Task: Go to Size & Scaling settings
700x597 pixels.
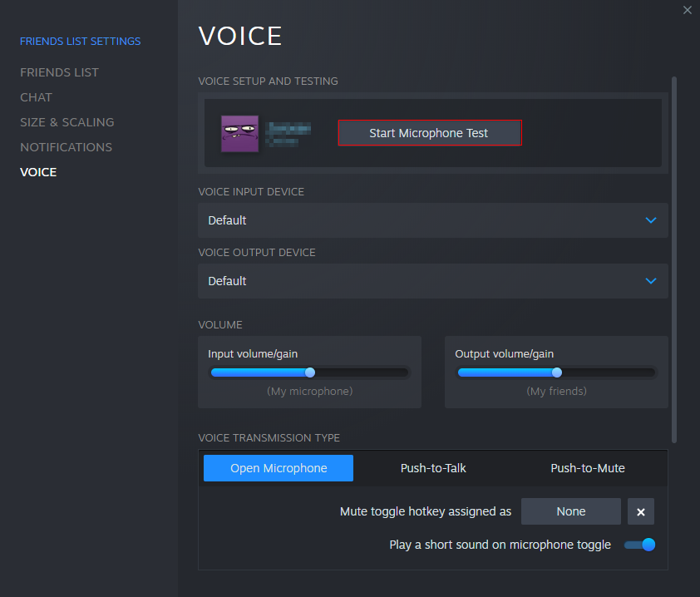Action: [x=67, y=122]
